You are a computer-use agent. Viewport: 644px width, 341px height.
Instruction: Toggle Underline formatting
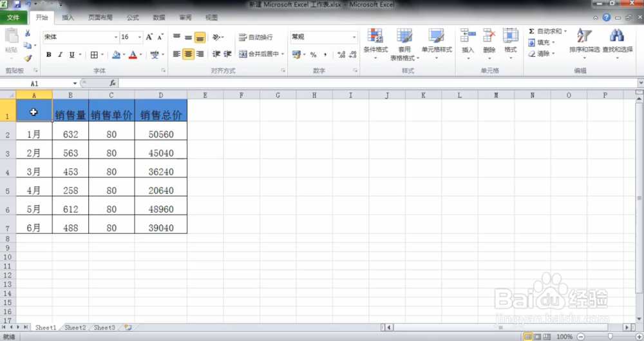[x=72, y=54]
